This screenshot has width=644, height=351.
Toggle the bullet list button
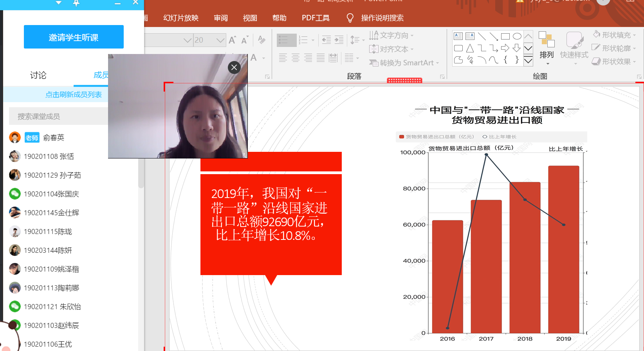click(286, 40)
